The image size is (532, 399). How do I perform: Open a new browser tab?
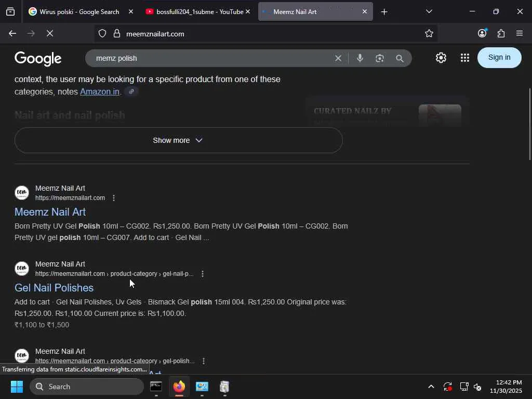(x=384, y=12)
